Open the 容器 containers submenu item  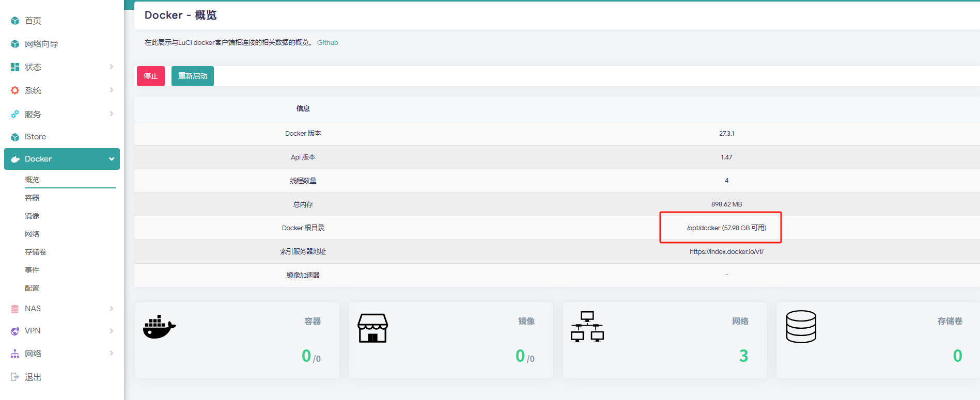32,198
